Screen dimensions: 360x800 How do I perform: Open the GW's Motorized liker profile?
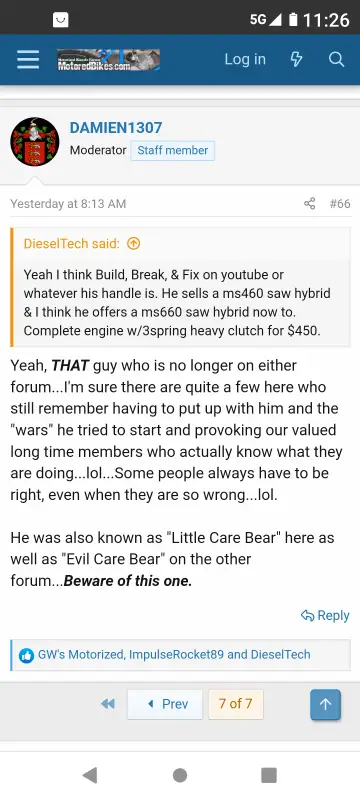[81, 655]
